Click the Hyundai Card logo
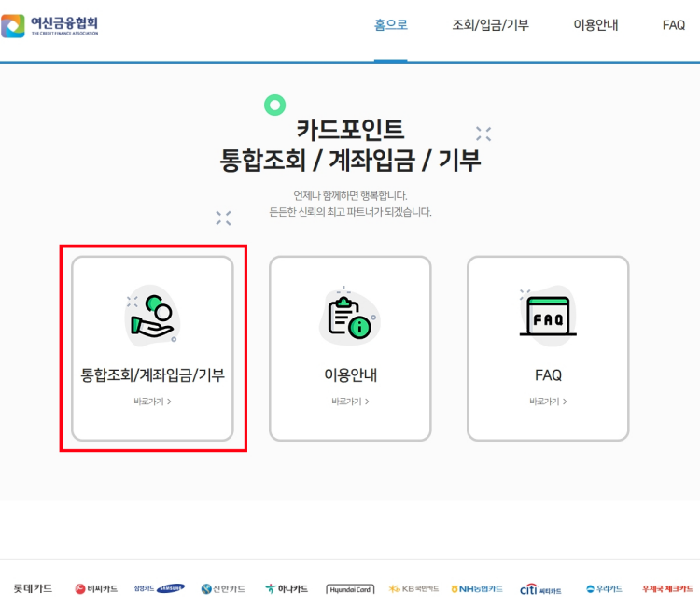 (350, 589)
